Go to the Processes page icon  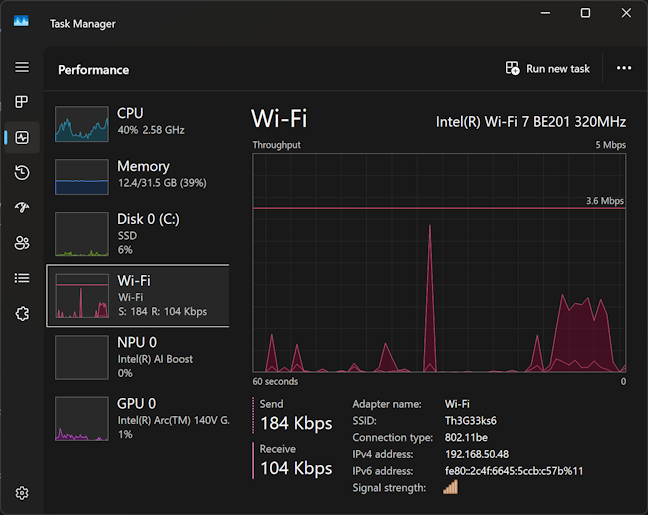coord(22,102)
